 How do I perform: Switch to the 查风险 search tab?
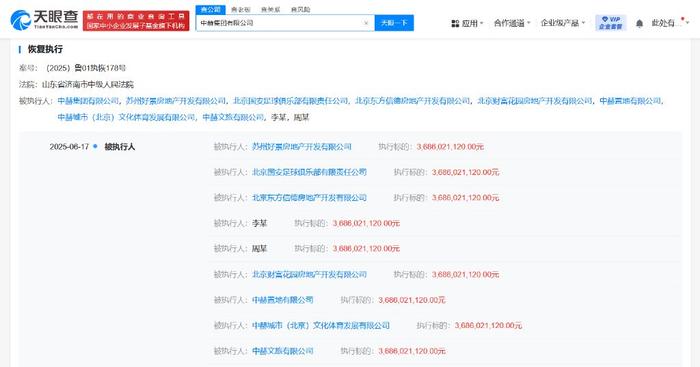pos(300,9)
